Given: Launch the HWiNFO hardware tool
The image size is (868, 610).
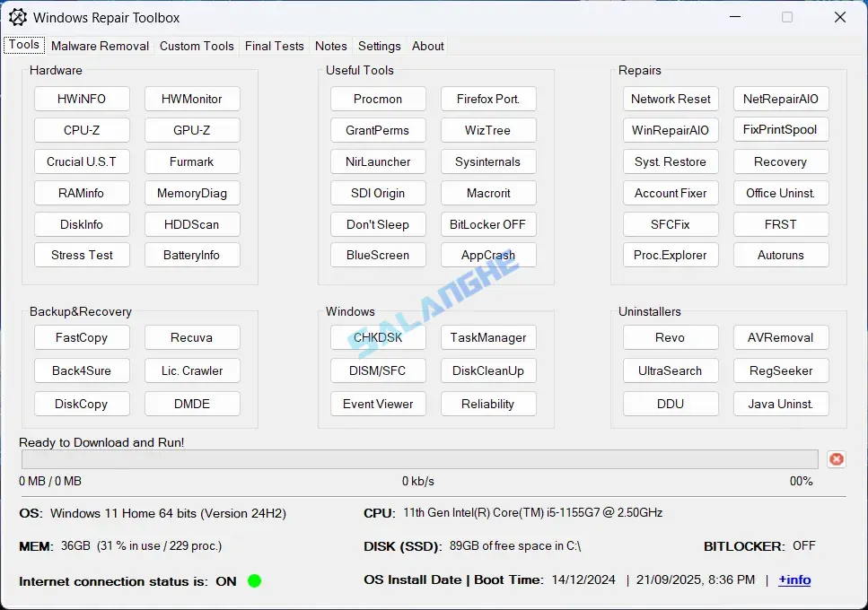Looking at the screenshot, I should [82, 99].
